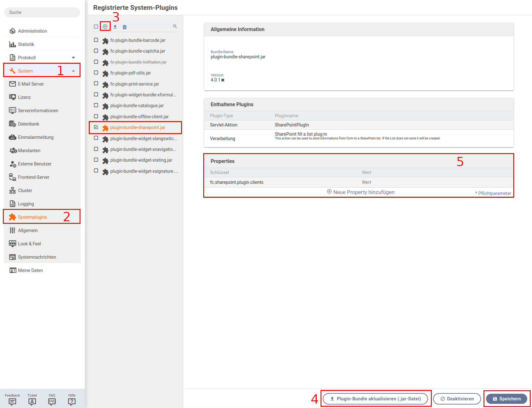Remove version 4.0.1 with the x icon
This screenshot has height=408, width=532.
click(x=223, y=80)
